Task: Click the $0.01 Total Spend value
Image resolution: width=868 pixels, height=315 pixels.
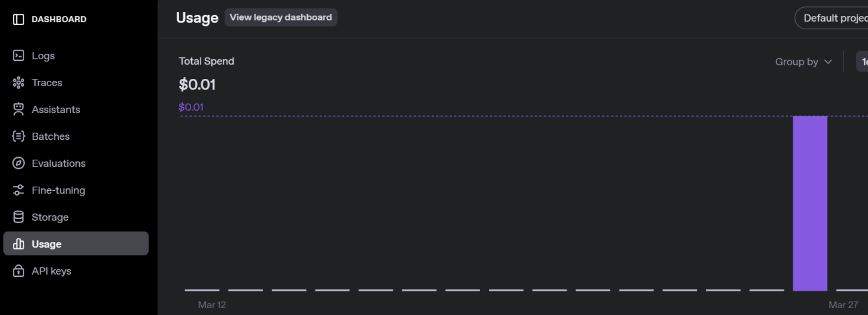Action: click(197, 85)
